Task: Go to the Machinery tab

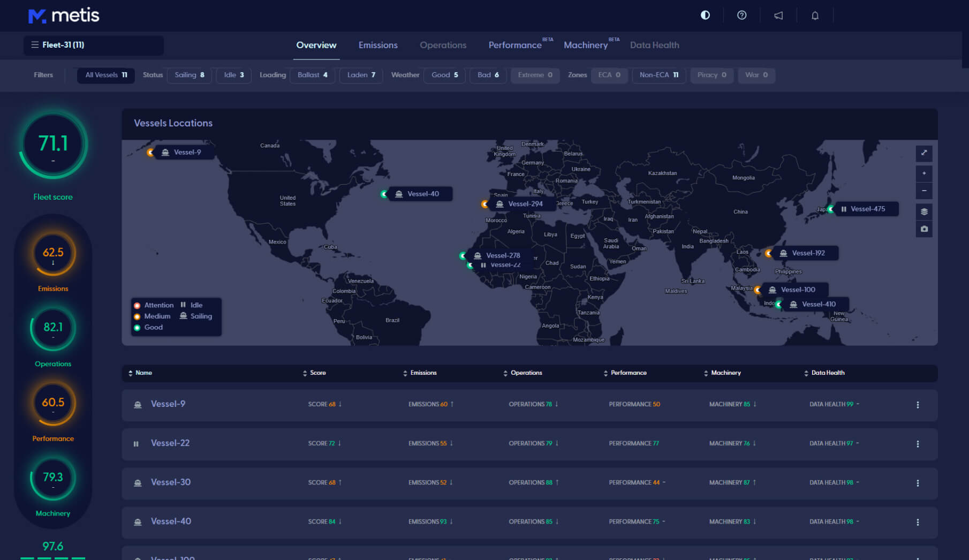Action: [586, 45]
